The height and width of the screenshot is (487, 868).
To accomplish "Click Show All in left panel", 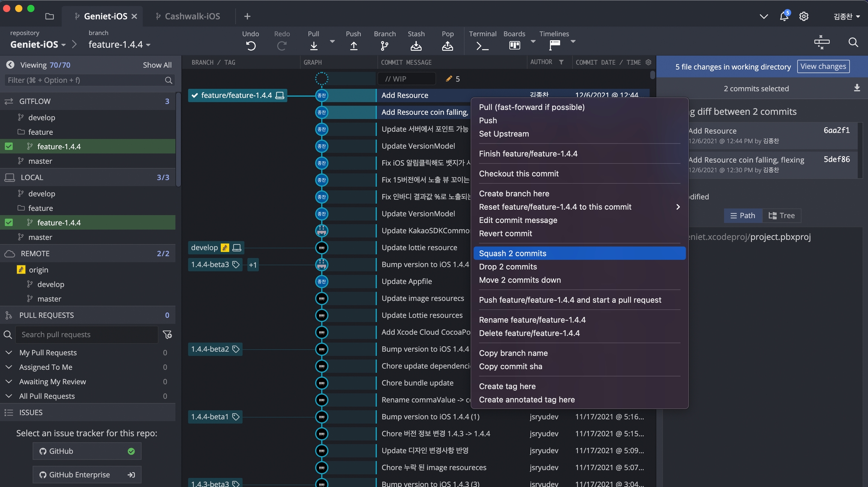I will pos(157,65).
